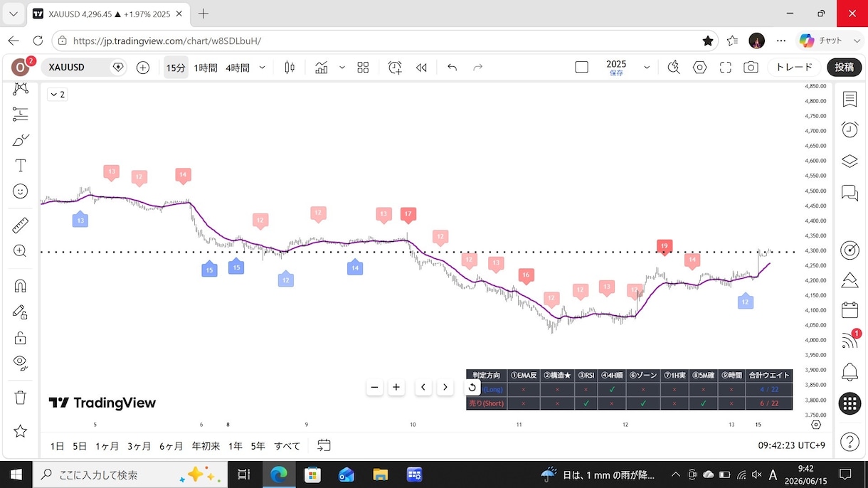Toggle magnet mode
This screenshot has width=868, height=488.
(x=21, y=286)
